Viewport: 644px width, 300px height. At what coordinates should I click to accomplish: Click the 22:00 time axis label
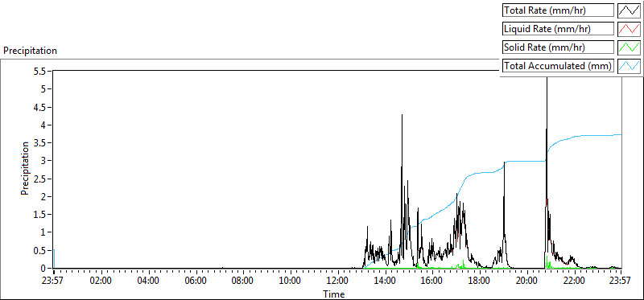coord(574,282)
